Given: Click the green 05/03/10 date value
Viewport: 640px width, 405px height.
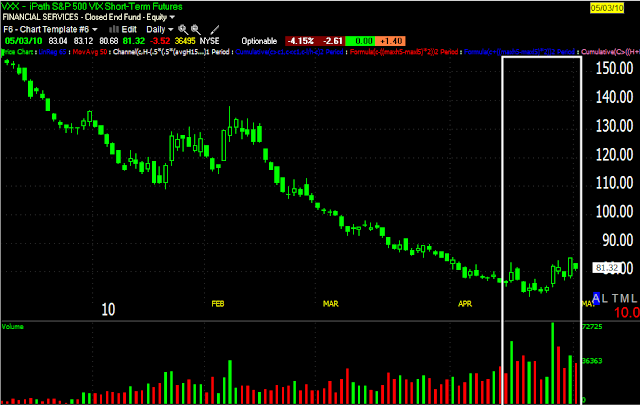Looking at the screenshot, I should tap(23, 41).
